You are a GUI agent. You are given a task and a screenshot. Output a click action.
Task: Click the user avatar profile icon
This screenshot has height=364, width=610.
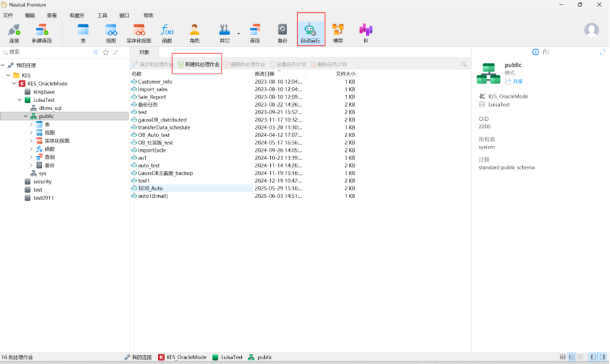click(x=591, y=30)
